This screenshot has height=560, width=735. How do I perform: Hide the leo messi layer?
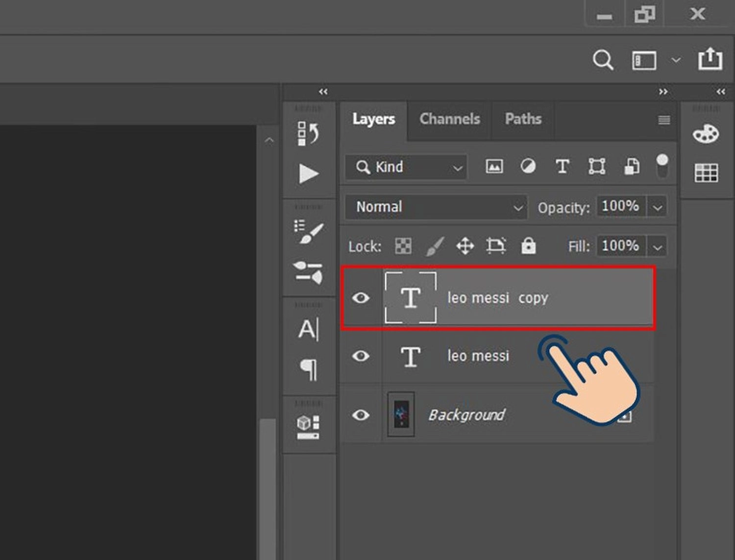(x=361, y=356)
